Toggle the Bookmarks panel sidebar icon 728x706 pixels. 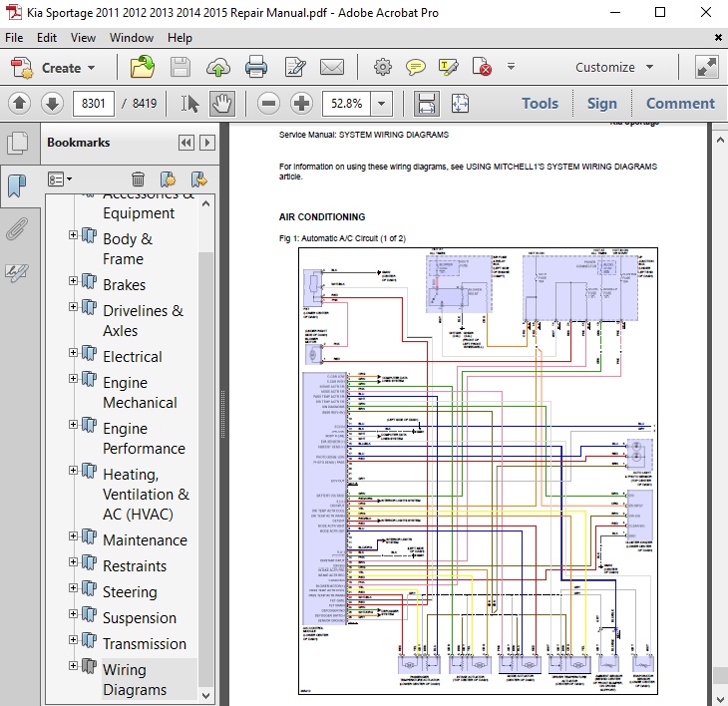[x=17, y=185]
